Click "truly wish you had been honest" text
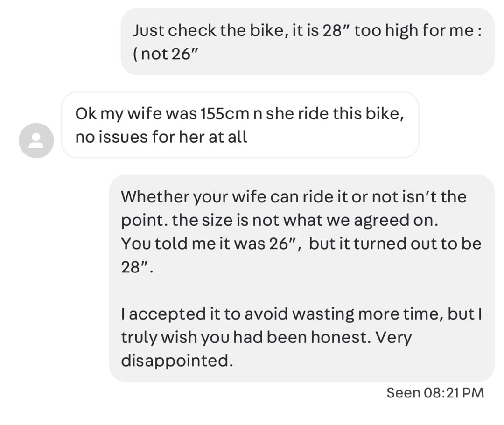The height and width of the screenshot is (425, 504). coord(244,338)
